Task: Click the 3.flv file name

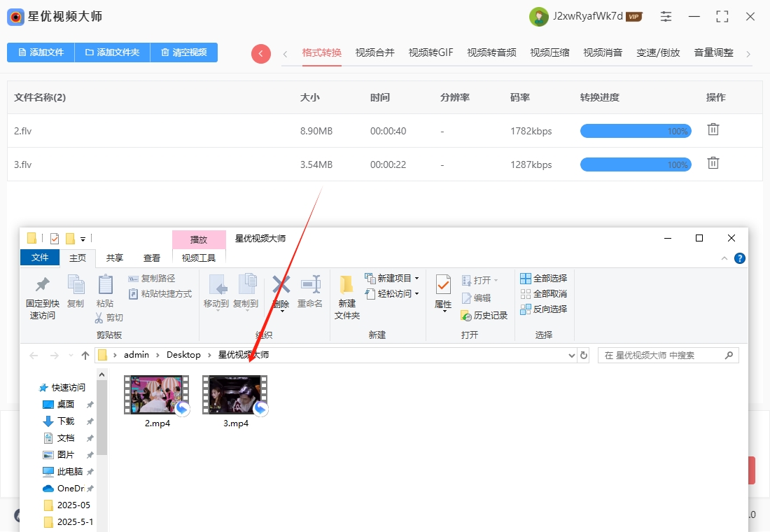Action: point(22,164)
